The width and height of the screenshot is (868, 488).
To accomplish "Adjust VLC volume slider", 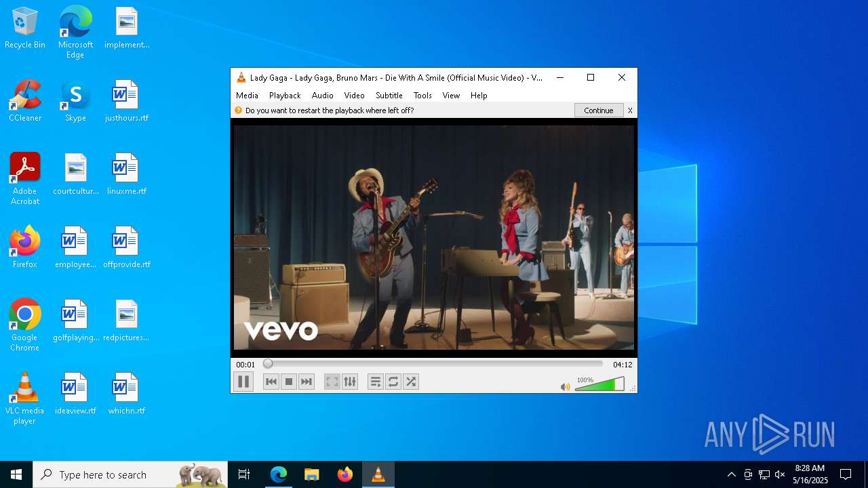I will [599, 384].
